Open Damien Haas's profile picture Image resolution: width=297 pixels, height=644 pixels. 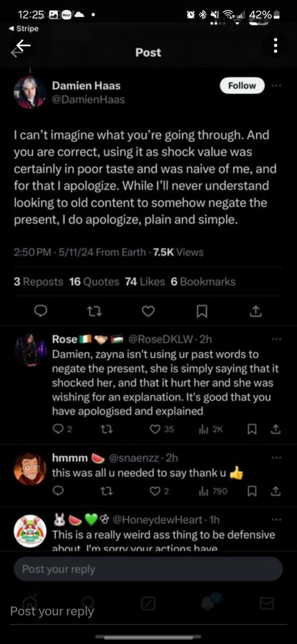(30, 93)
